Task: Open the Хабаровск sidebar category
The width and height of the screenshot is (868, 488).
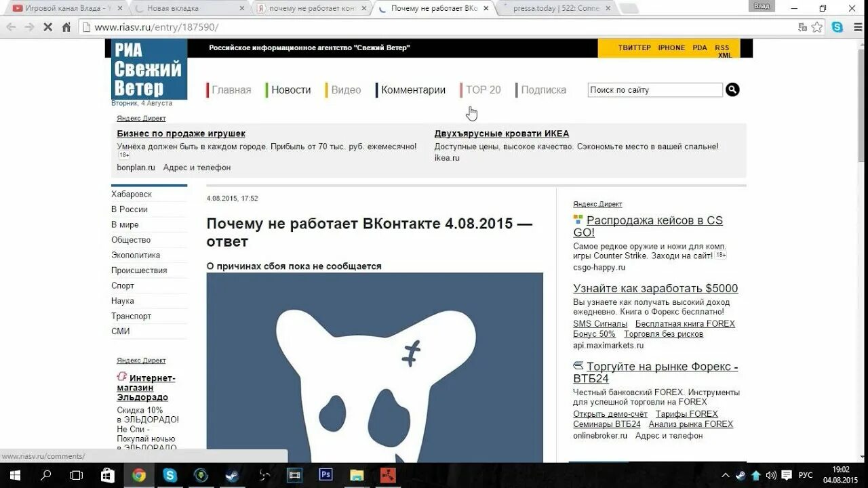Action: click(x=132, y=194)
